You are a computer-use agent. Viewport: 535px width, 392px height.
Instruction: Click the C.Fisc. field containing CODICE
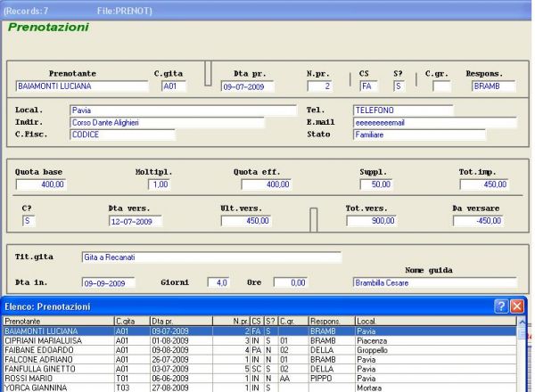pos(122,135)
